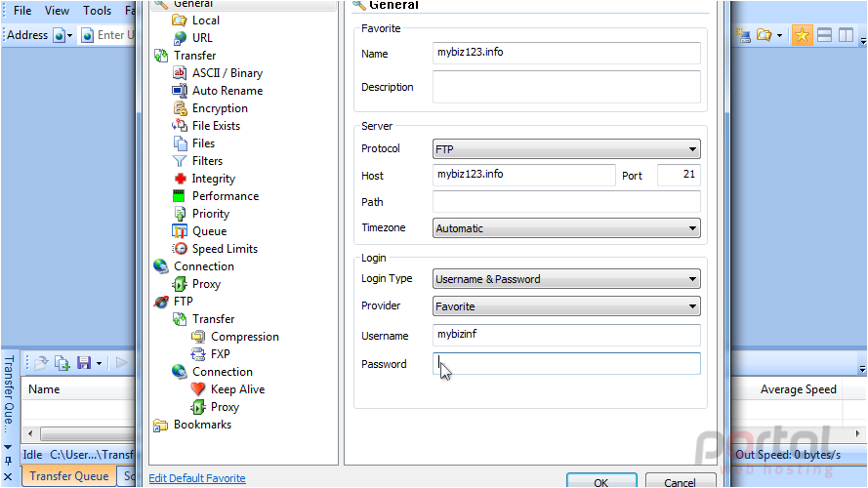Click the Queue icon

tap(180, 231)
